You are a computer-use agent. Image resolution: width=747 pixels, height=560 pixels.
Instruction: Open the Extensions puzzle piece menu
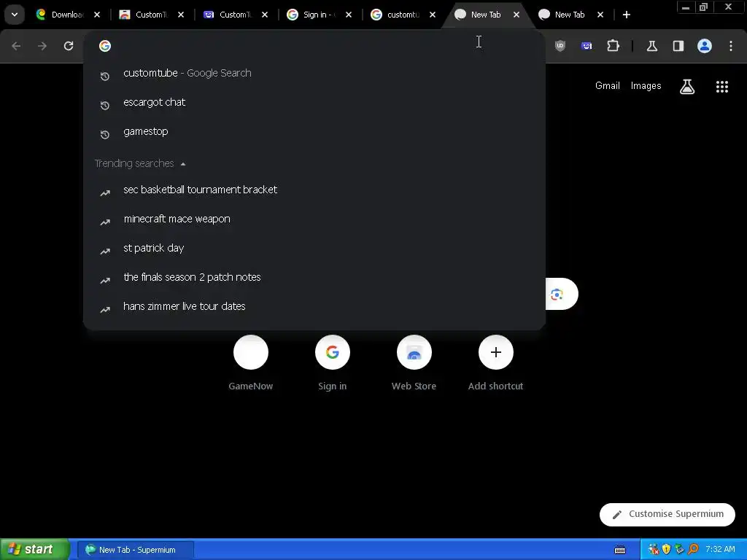click(x=613, y=46)
